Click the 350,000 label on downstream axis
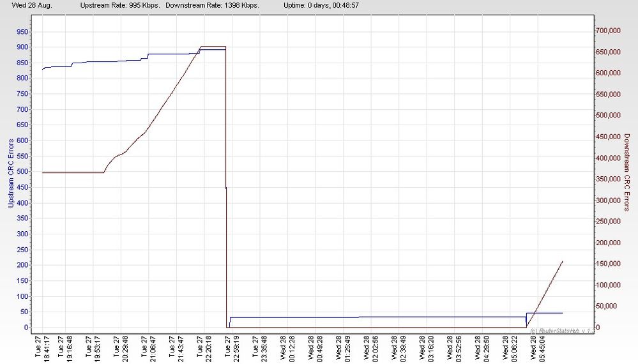The image size is (638, 364). [x=609, y=179]
